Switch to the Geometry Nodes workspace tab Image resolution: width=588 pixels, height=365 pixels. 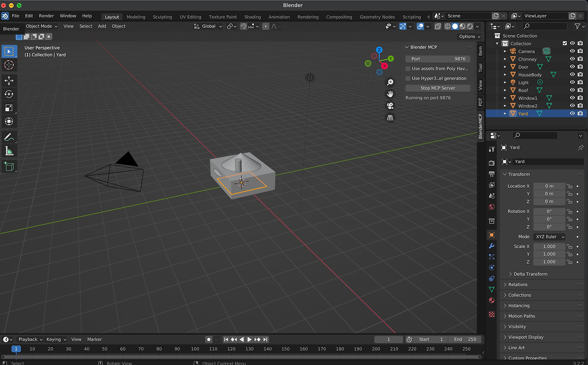[377, 17]
